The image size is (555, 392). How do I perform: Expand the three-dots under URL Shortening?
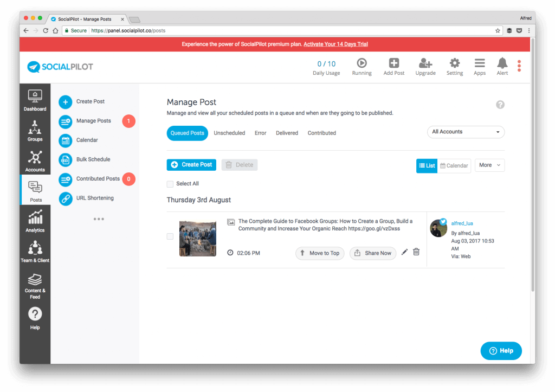coord(99,219)
